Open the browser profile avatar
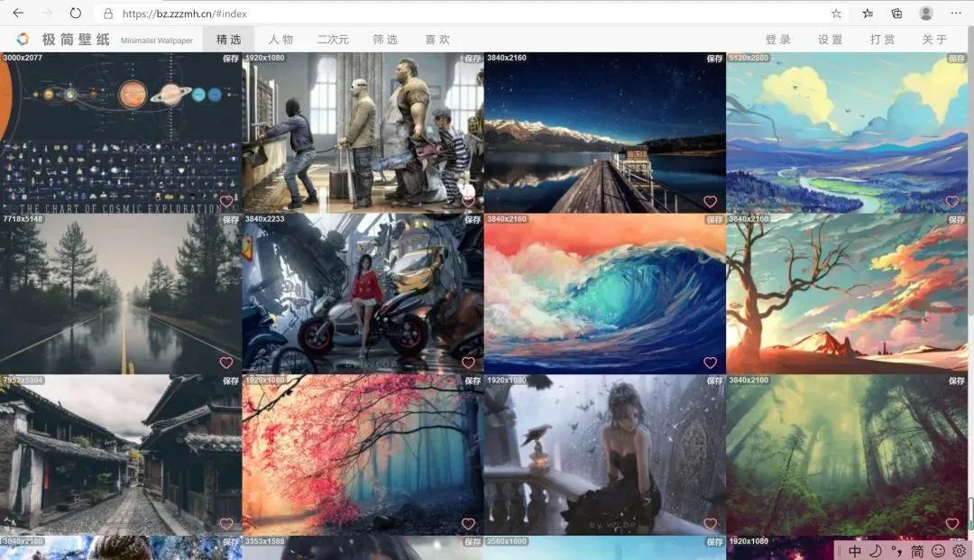Screen dimensions: 974x560 pyautogui.click(x=925, y=13)
